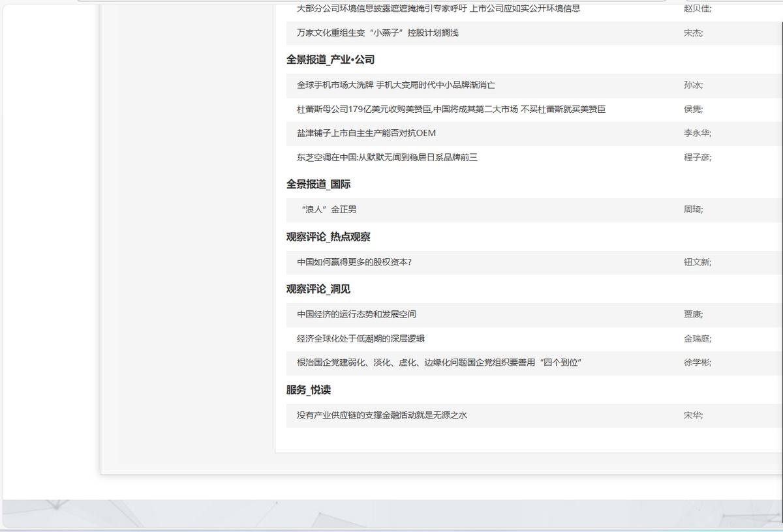Click author name 贾康
This screenshot has height=532, width=783.
click(x=692, y=314)
